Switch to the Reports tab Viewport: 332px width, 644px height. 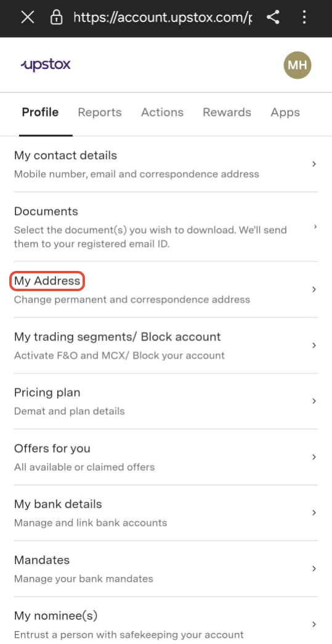(100, 112)
